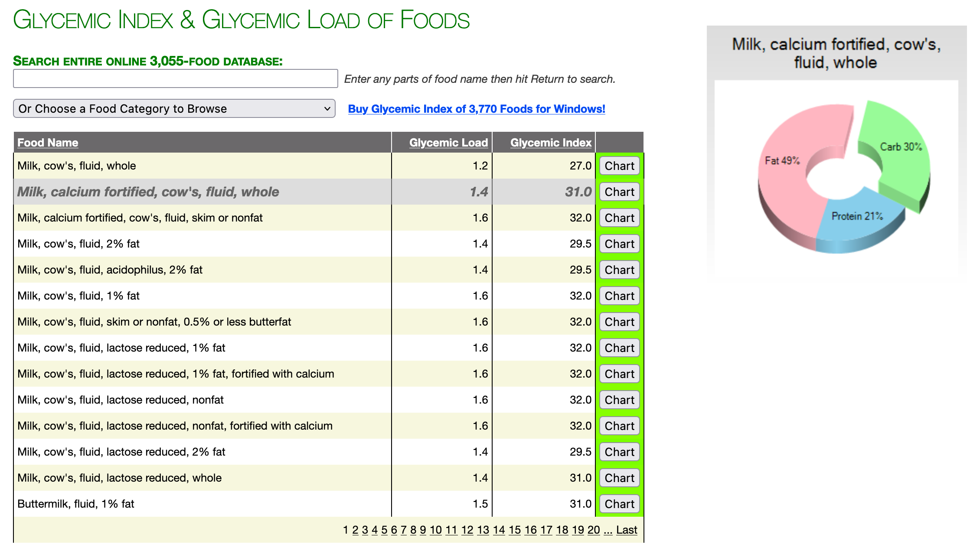Select 'Milk, cow's, fluid, acidophilus, 2% fat' row
The height and width of the screenshot is (554, 980).
coord(305,270)
